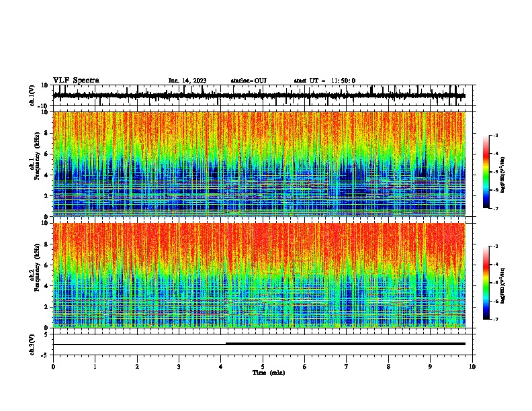The height and width of the screenshot is (411, 532).
Task: Click tick label "6" on Time (min) axis
Action: click(x=305, y=367)
